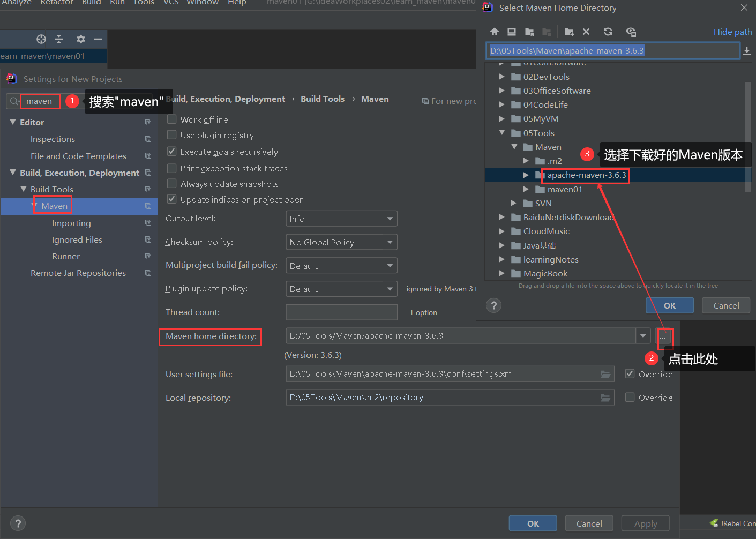This screenshot has height=539, width=756.
Task: Click the browse (...) button for Maven home
Action: click(663, 337)
